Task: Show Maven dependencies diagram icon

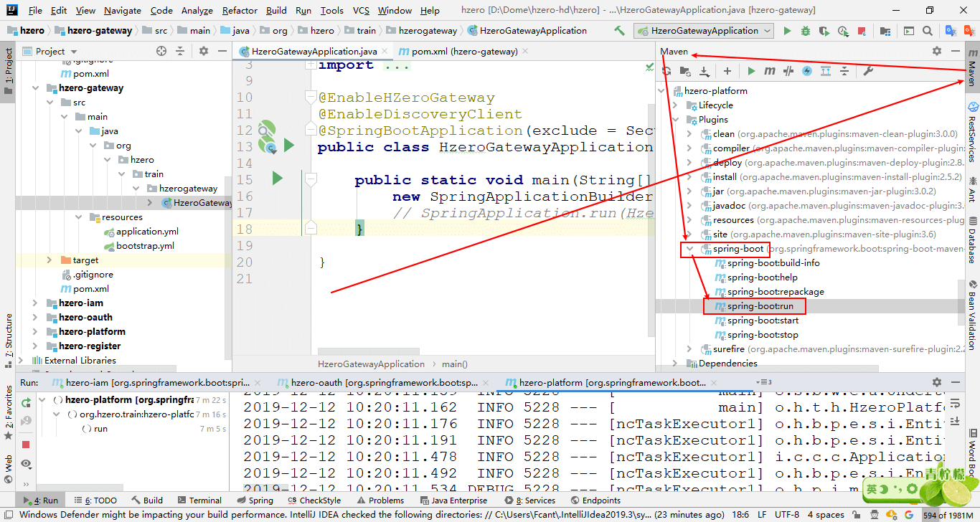Action: point(826,71)
